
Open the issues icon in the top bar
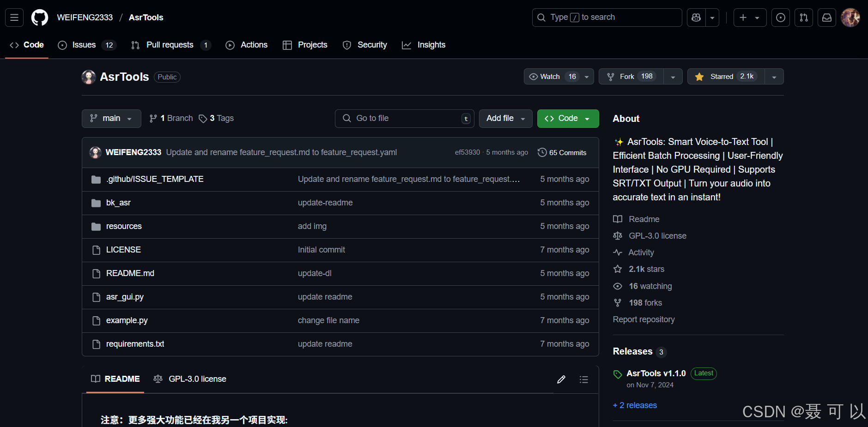point(781,18)
